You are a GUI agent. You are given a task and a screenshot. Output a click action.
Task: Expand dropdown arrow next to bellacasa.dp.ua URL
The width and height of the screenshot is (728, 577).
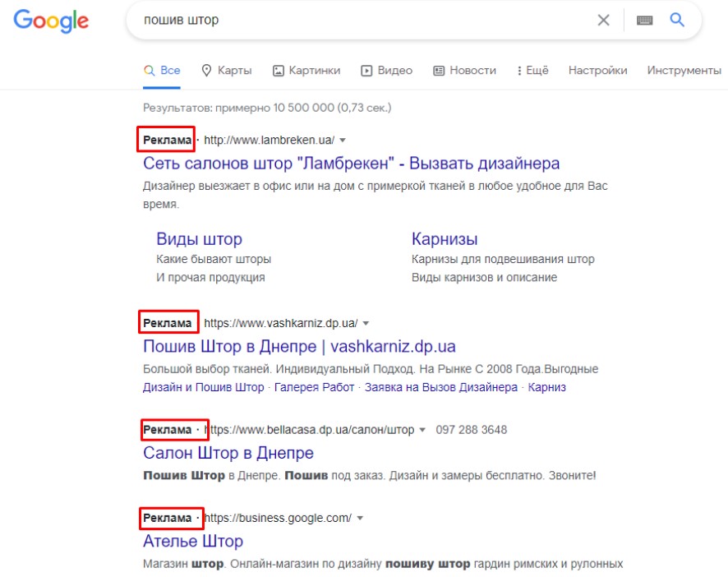click(x=422, y=430)
